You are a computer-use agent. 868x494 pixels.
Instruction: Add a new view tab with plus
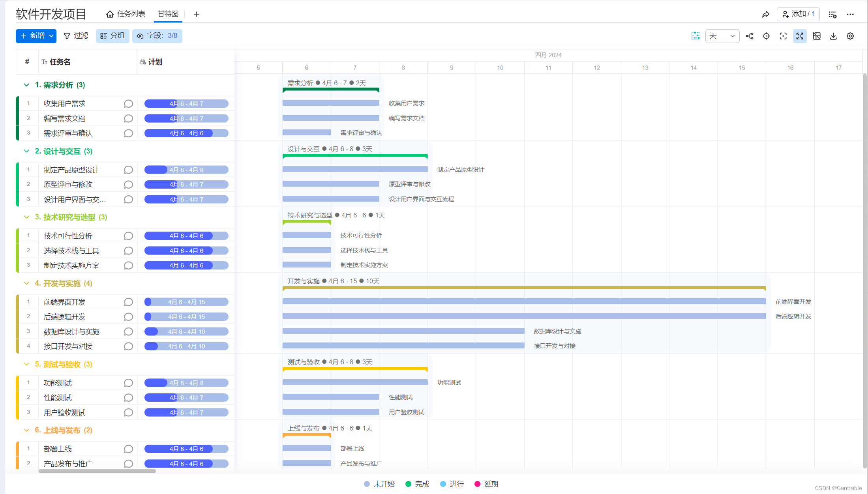[x=197, y=14]
